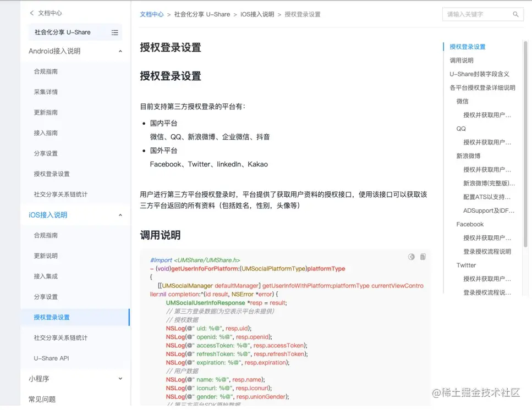
Task: Jump to QQ in outline
Action: 461,129
